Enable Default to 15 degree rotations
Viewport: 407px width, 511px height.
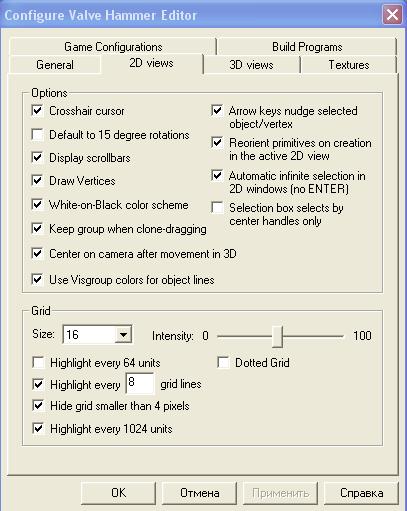coord(37,135)
